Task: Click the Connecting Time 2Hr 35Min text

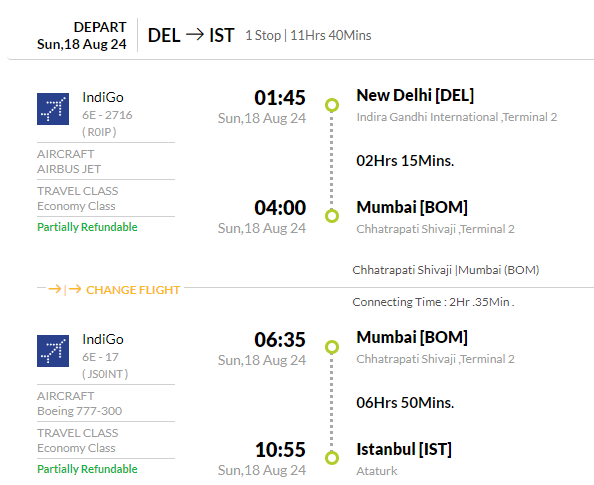Action: (433, 302)
